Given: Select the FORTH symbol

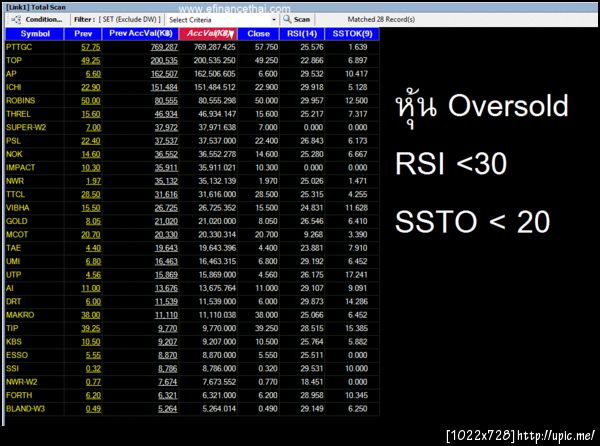Looking at the screenshot, I should (x=19, y=395).
